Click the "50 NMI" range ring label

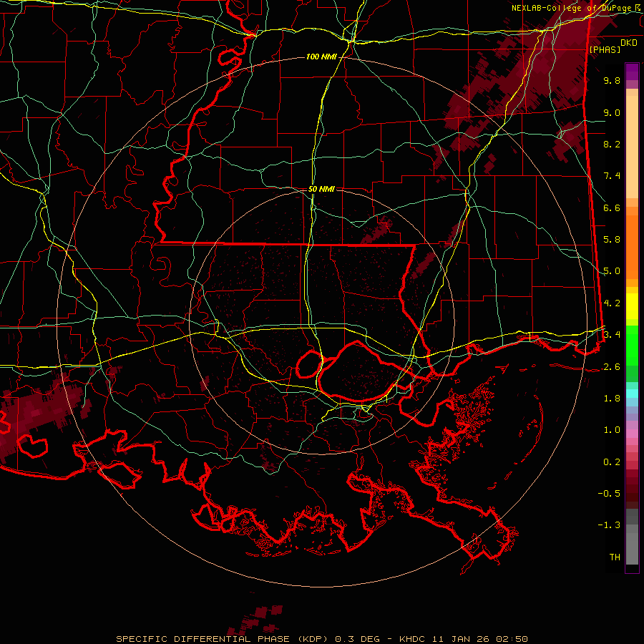click(x=321, y=189)
